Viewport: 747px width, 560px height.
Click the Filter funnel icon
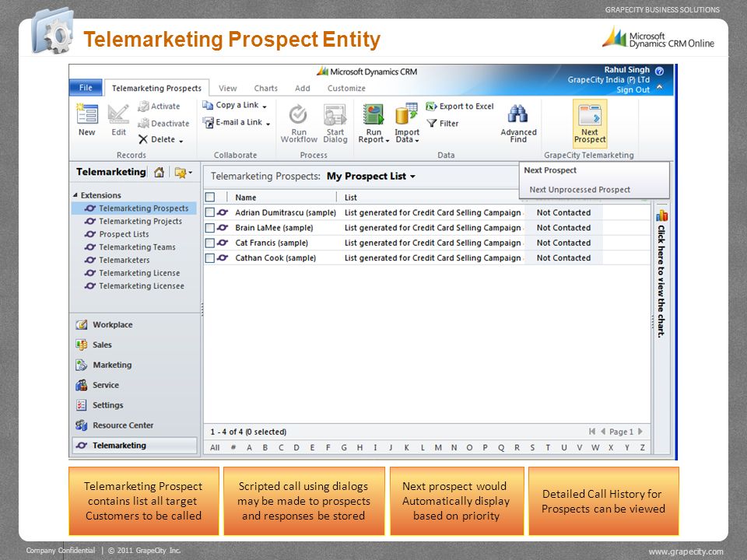[432, 124]
